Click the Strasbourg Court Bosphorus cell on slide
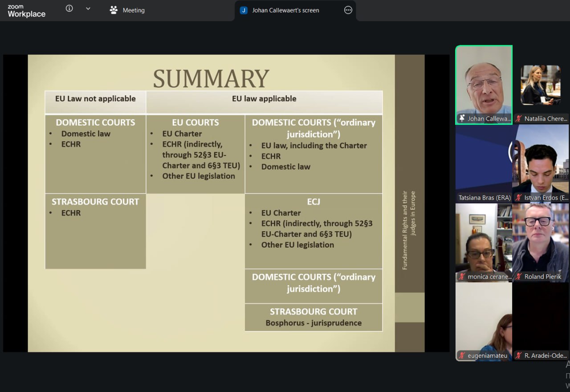570x392 pixels. (x=313, y=317)
